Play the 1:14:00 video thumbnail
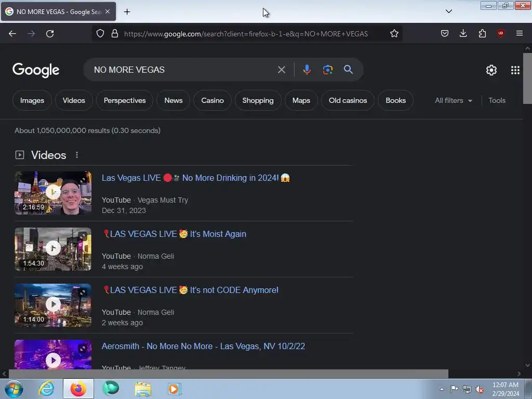Image resolution: width=532 pixels, height=399 pixels. [x=53, y=305]
